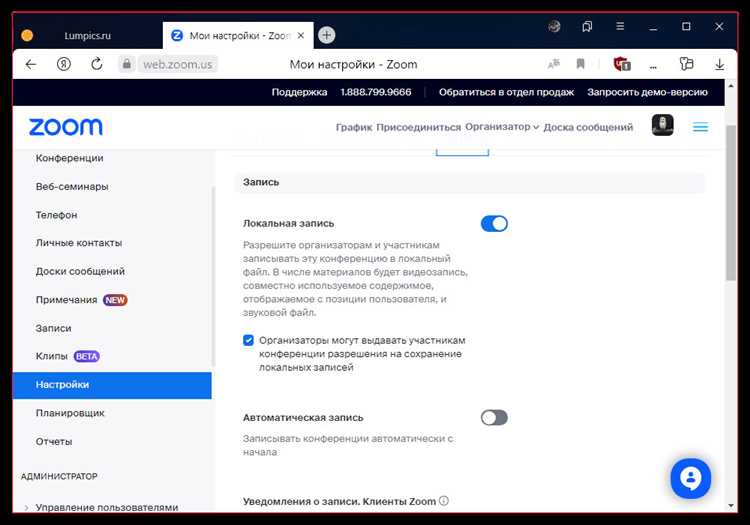
Task: Bookmark this page with the bookmark icon
Action: point(581,64)
